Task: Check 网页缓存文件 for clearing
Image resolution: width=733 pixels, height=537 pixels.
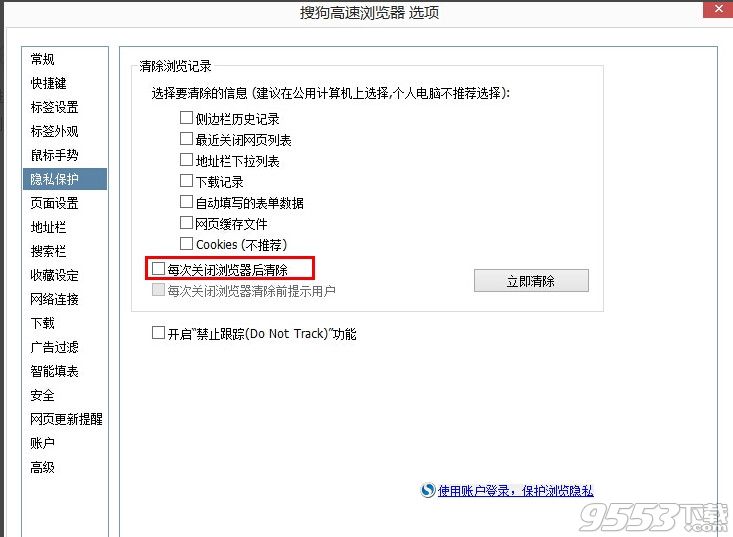Action: coord(186,222)
